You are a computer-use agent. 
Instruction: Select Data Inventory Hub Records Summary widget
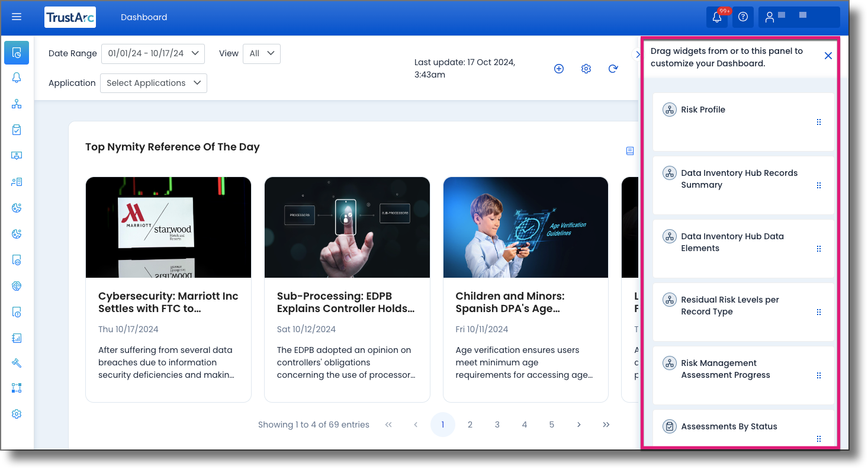(x=744, y=185)
